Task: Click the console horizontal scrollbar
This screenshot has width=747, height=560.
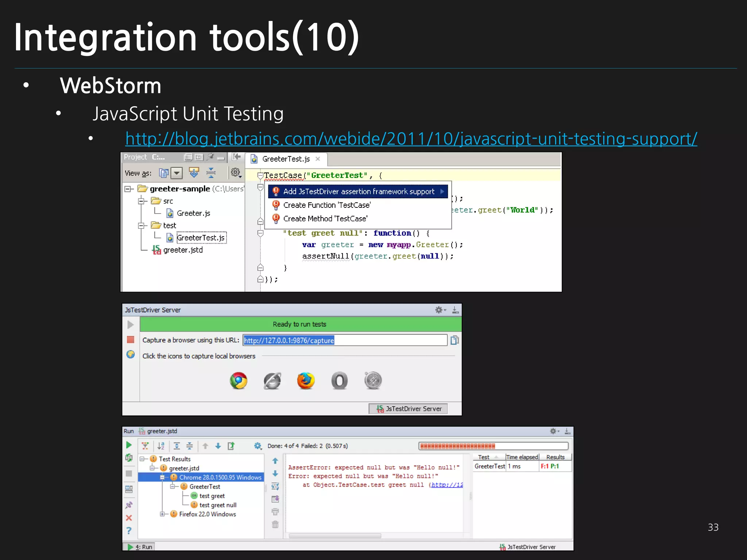Action: 335,536
